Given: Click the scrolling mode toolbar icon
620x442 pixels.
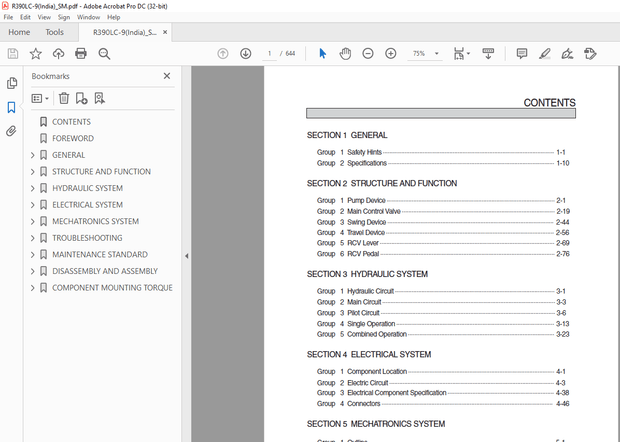Looking at the screenshot, I should coord(488,53).
